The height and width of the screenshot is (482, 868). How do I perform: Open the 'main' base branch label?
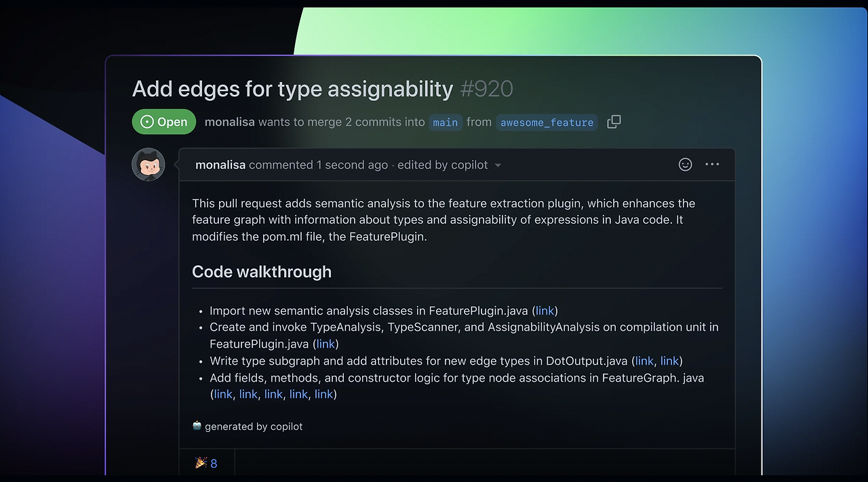[x=446, y=123]
